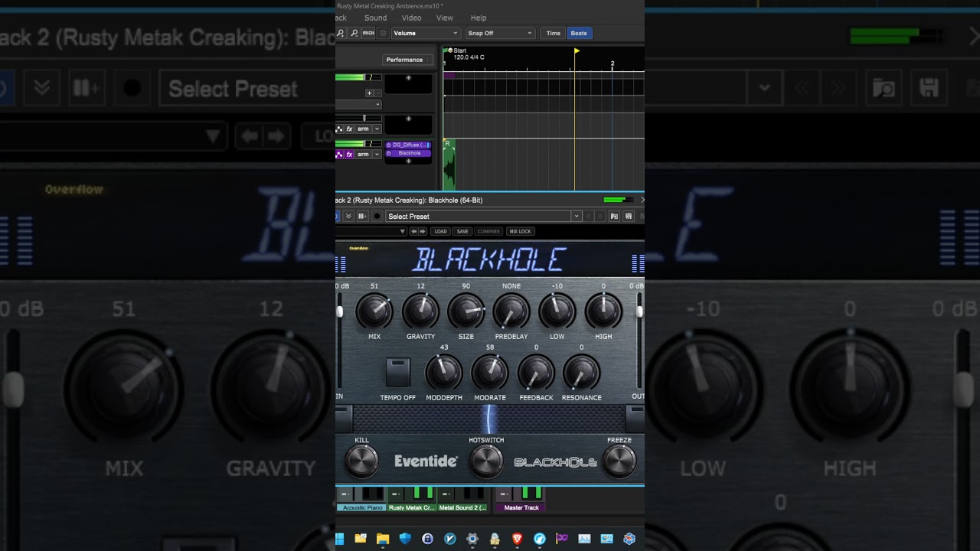Switch the timeline to Time mode
Image resolution: width=980 pixels, height=551 pixels.
coord(553,33)
